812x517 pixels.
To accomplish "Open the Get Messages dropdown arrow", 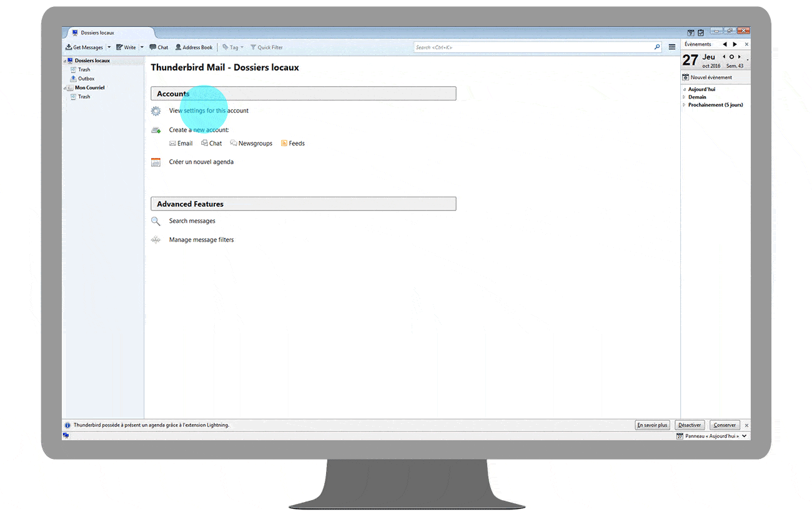I will pyautogui.click(x=109, y=47).
